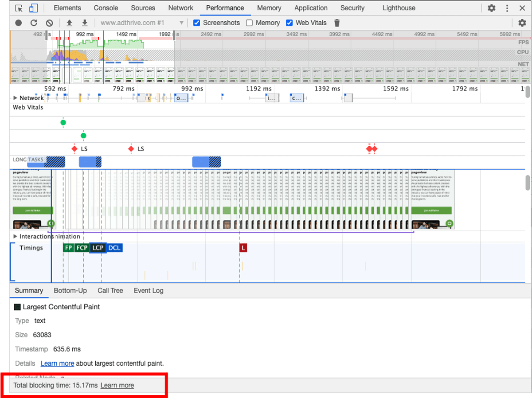The height and width of the screenshot is (398, 532).
Task: Open capture settings gear in Performance toolbar
Action: pos(522,23)
